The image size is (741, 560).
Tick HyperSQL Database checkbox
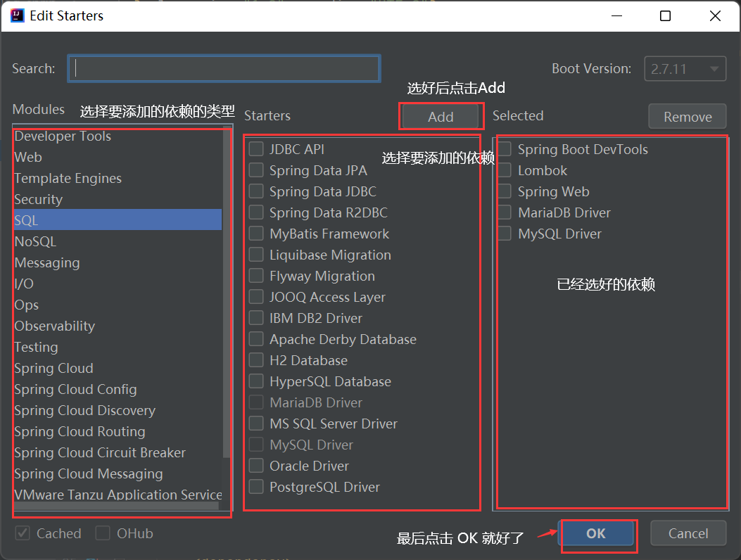click(x=256, y=381)
